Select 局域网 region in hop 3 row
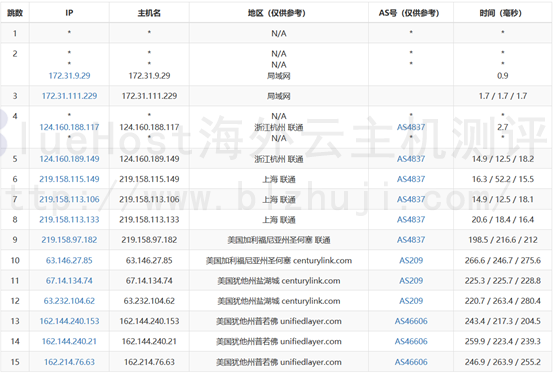The image size is (554, 375). (279, 96)
